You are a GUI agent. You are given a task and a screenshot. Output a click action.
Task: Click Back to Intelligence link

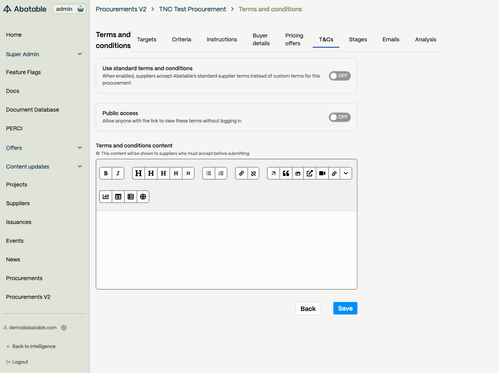(x=31, y=346)
